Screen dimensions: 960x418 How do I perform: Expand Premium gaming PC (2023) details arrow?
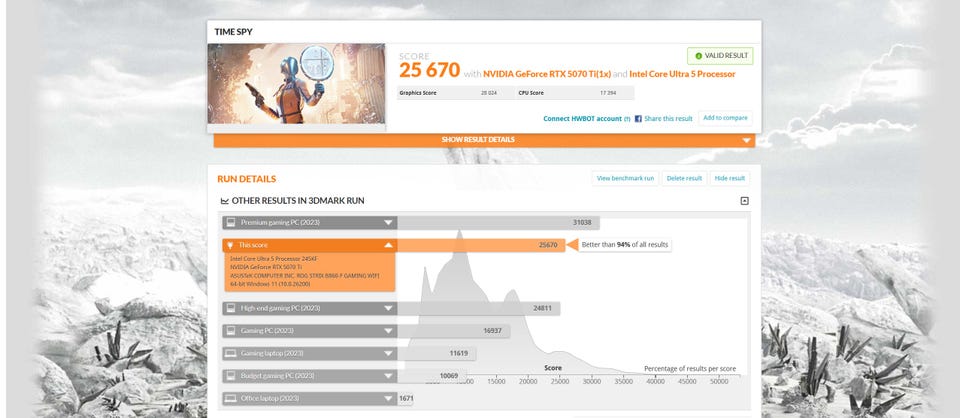point(388,223)
